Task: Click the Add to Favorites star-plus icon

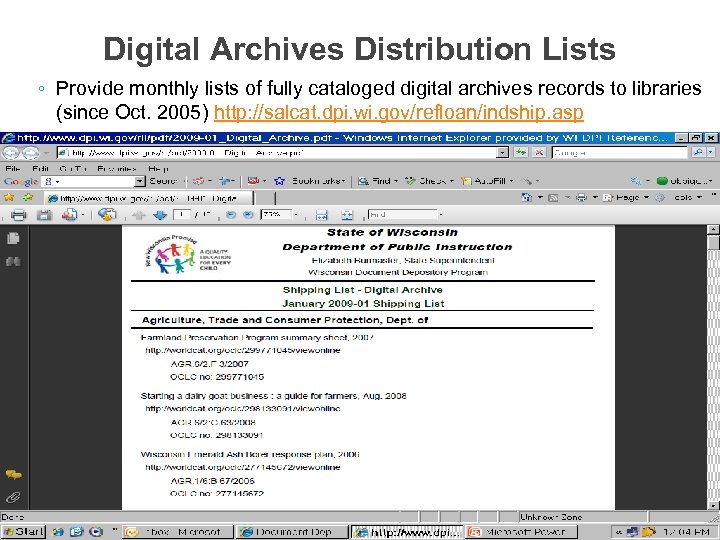Action: [x=28, y=197]
